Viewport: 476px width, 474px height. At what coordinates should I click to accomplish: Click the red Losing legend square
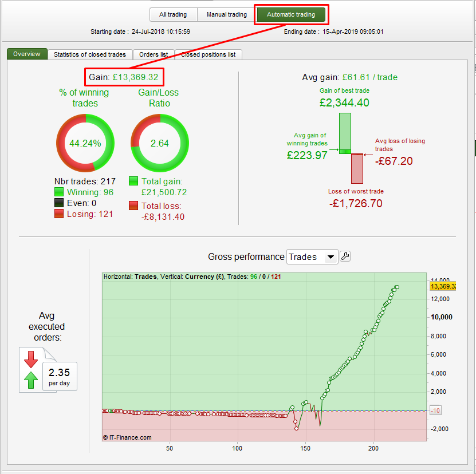click(59, 214)
